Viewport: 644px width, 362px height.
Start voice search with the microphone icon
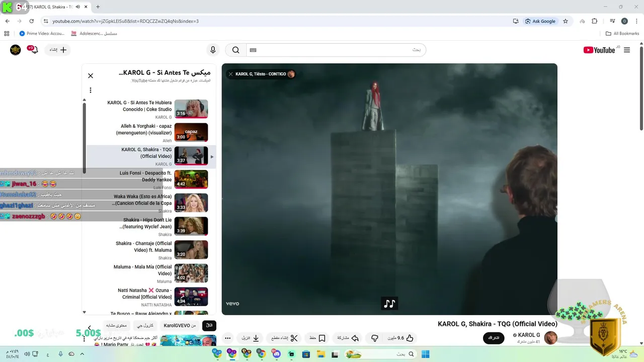pyautogui.click(x=213, y=50)
